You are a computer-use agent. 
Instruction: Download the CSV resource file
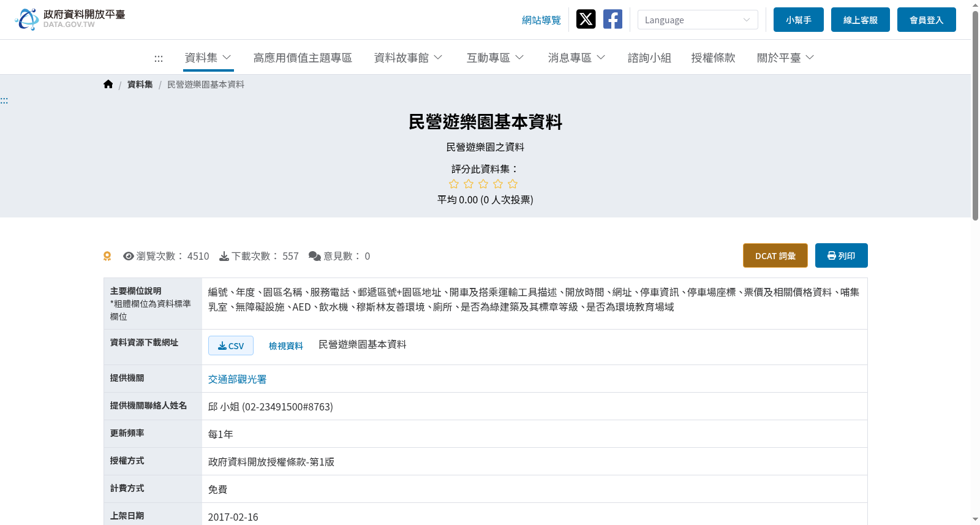pyautogui.click(x=231, y=346)
